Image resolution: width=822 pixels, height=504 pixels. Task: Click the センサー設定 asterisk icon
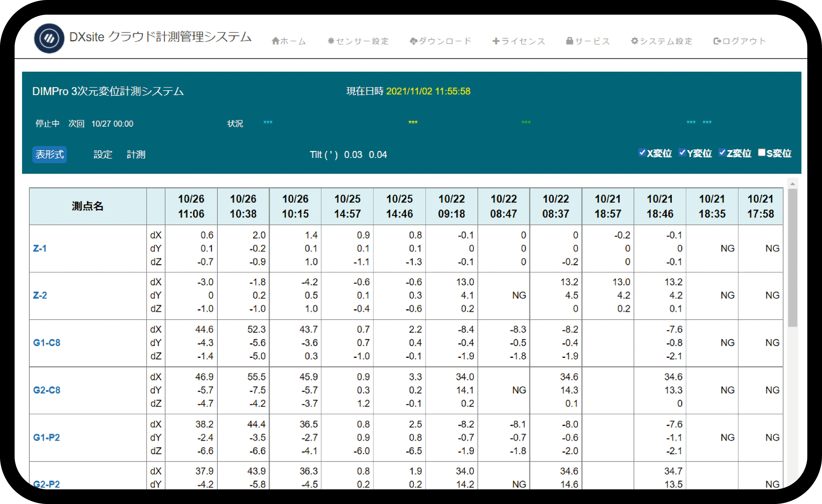click(x=331, y=41)
